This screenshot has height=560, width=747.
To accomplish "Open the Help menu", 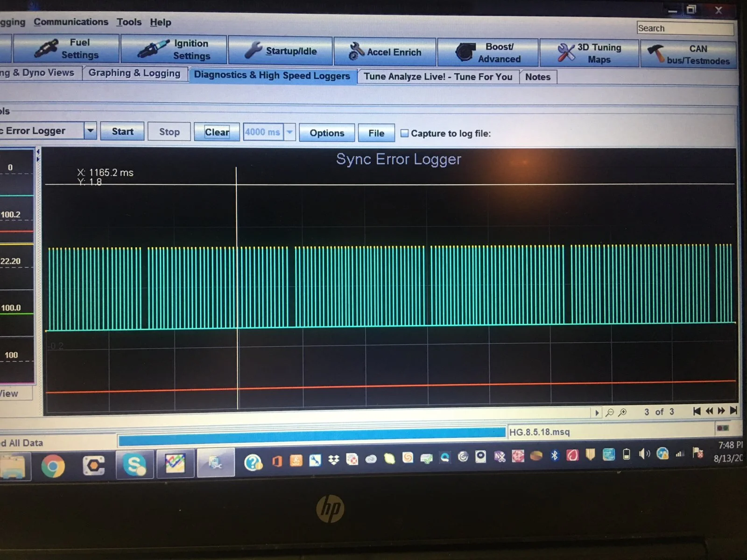I will (x=161, y=22).
